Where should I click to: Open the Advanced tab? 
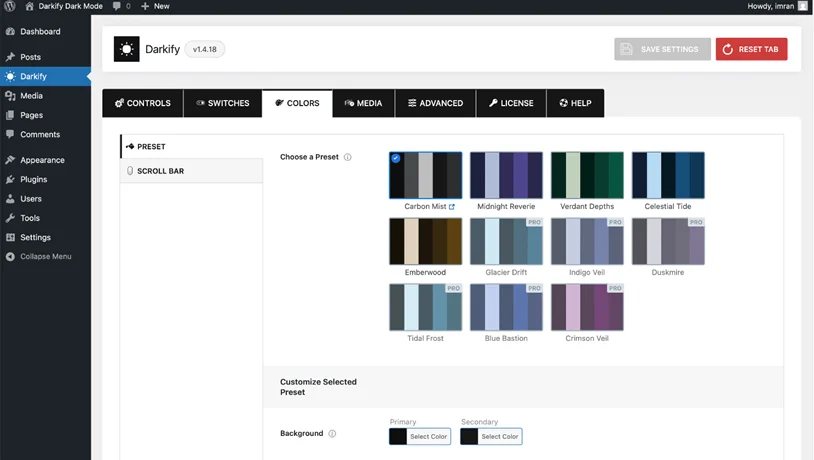[x=435, y=103]
